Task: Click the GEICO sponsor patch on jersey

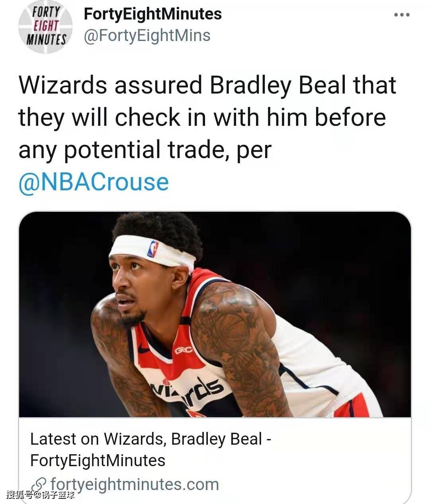Action: (184, 350)
